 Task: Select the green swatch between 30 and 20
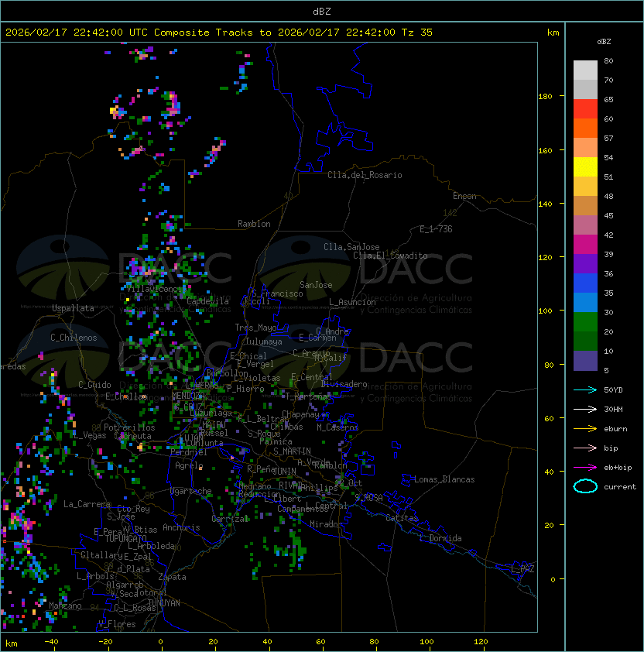pyautogui.click(x=585, y=322)
